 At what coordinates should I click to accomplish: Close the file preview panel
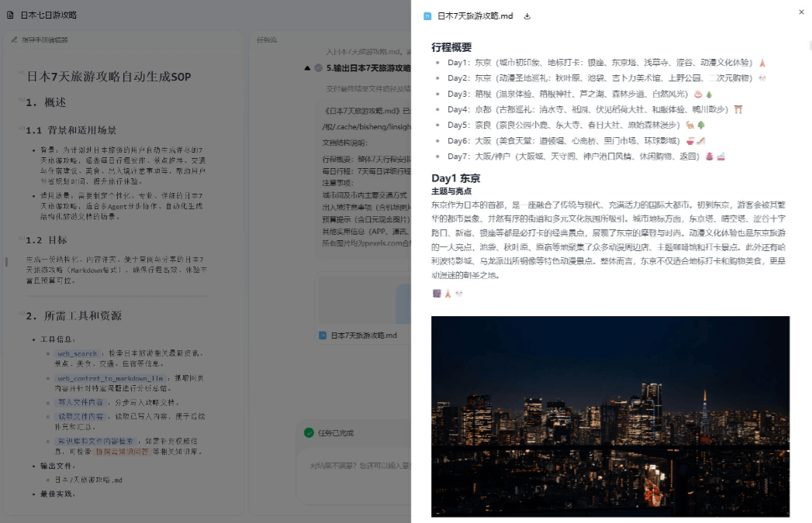click(801, 12)
